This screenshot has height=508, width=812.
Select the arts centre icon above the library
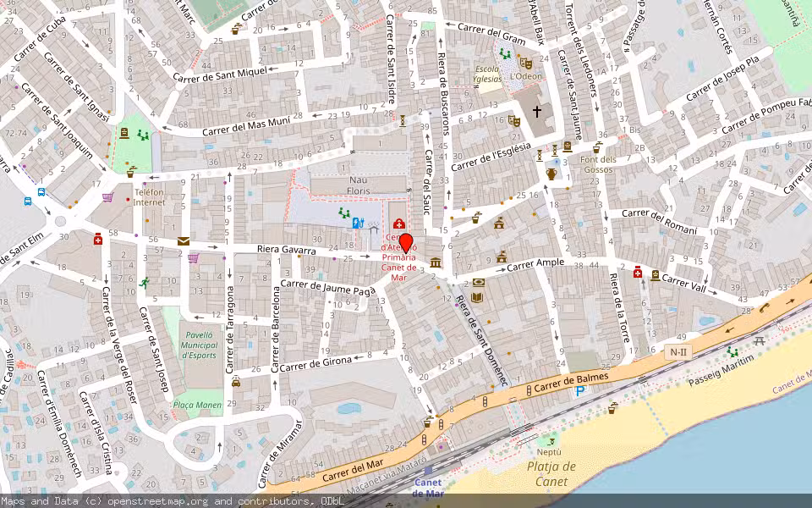(479, 283)
